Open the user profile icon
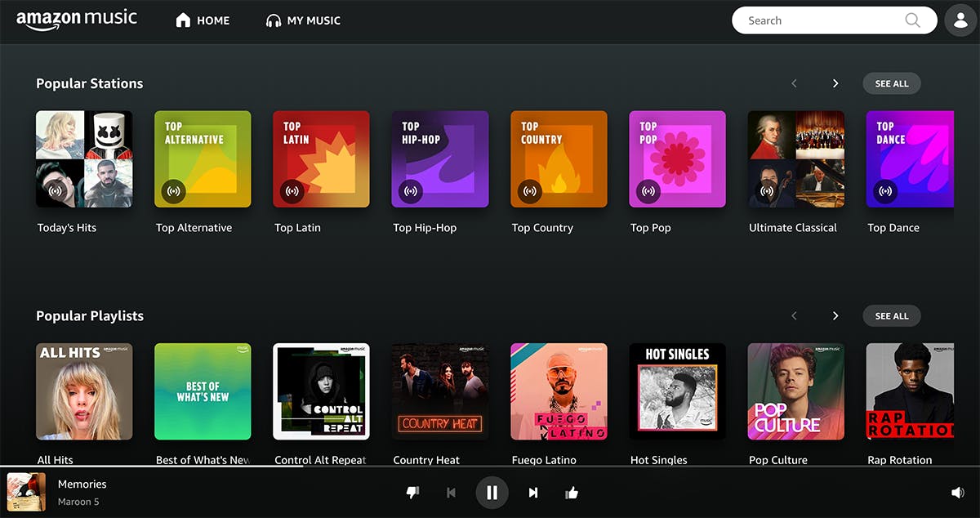980x518 pixels. (x=960, y=20)
